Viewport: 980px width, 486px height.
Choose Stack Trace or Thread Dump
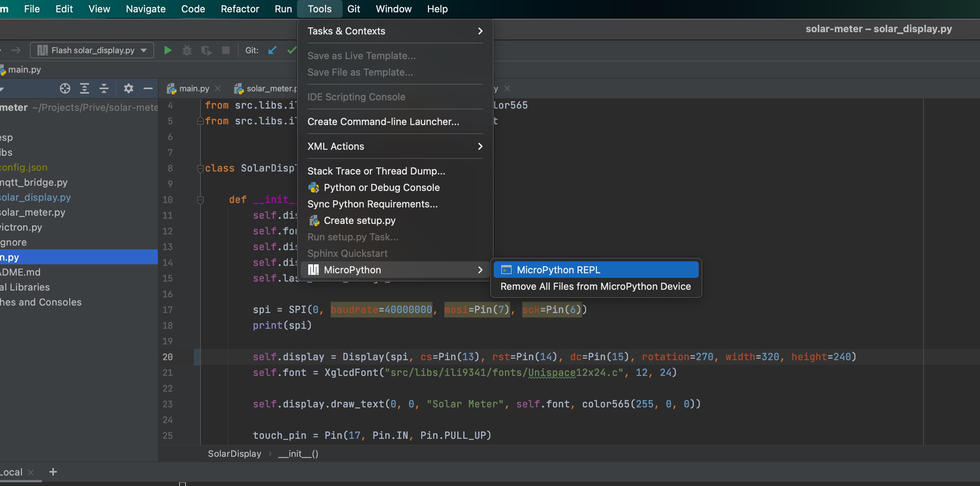(x=395, y=171)
